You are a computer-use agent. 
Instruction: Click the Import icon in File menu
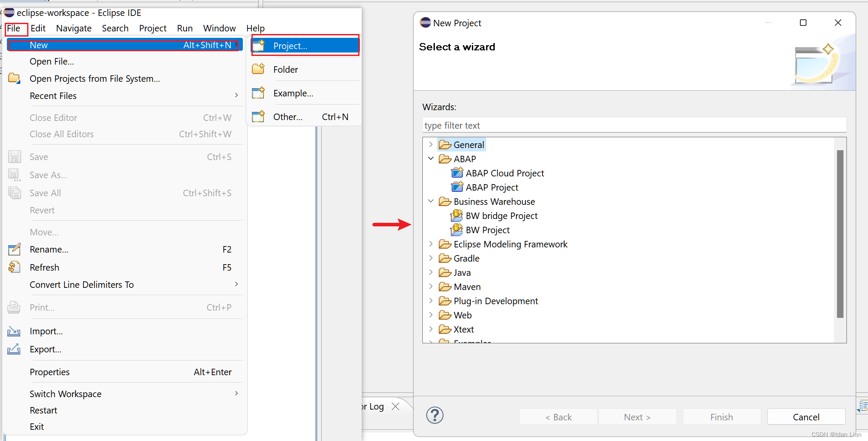pyautogui.click(x=14, y=331)
